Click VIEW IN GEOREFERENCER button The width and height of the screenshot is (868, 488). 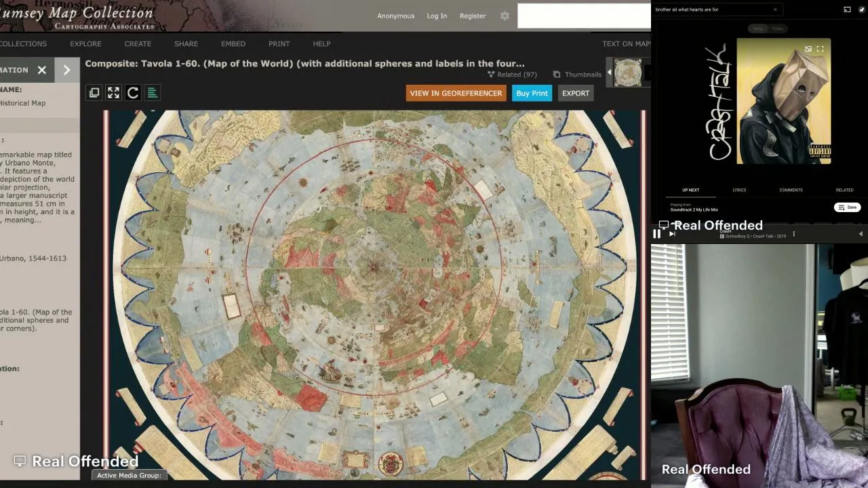[456, 93]
